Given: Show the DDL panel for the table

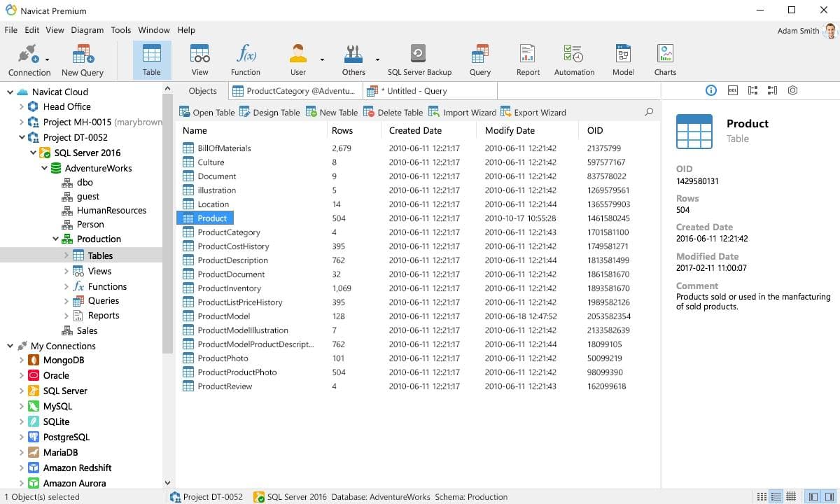Looking at the screenshot, I should (733, 90).
